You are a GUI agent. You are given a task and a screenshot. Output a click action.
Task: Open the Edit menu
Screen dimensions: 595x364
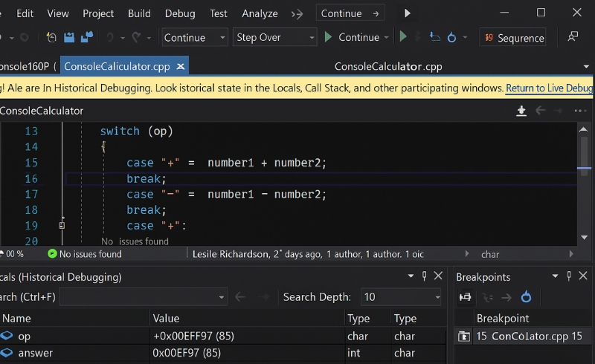pos(25,13)
